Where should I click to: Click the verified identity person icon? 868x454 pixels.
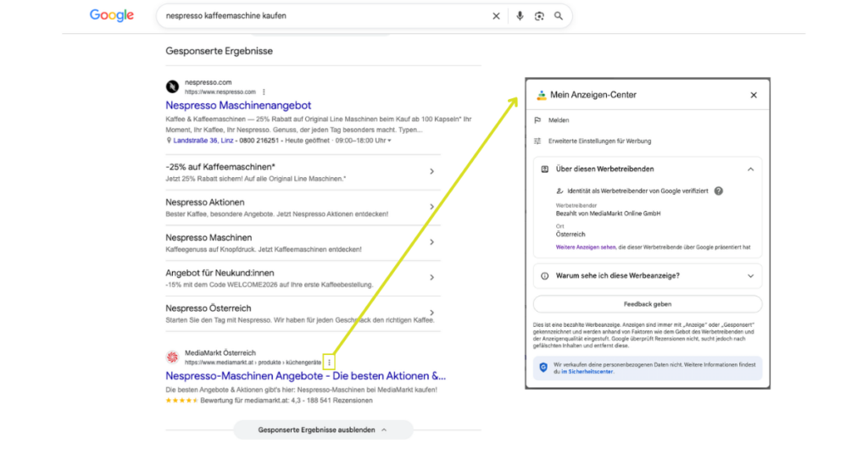click(559, 191)
